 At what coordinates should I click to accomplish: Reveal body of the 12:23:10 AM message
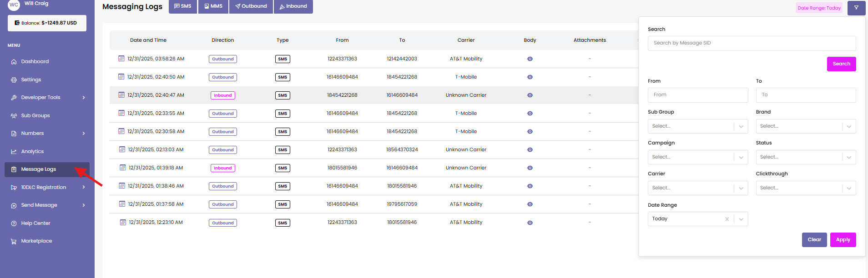(x=530, y=223)
